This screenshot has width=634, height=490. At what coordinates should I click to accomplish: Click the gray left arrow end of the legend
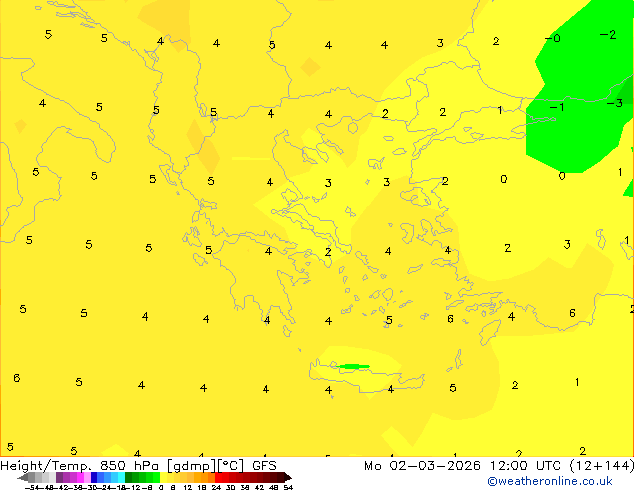tap(23, 478)
